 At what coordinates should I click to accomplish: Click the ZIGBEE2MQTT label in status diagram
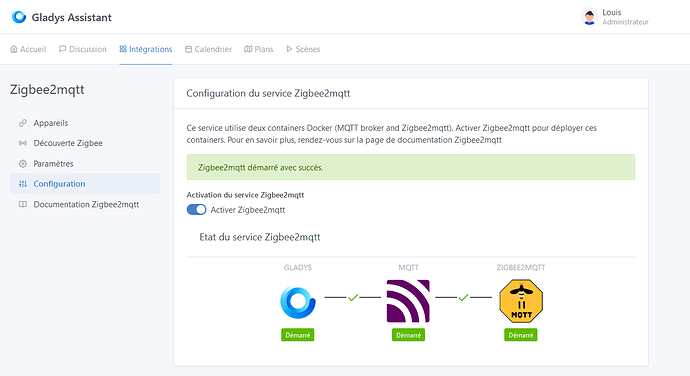point(521,268)
